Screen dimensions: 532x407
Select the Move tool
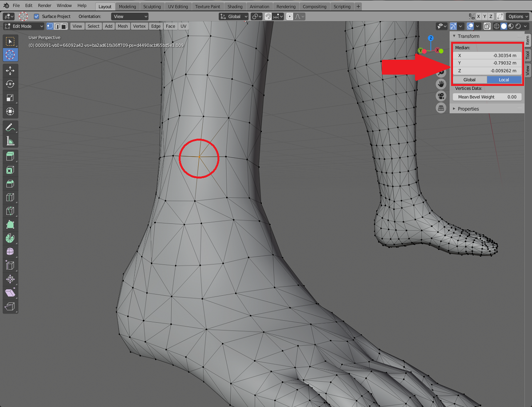(10, 71)
